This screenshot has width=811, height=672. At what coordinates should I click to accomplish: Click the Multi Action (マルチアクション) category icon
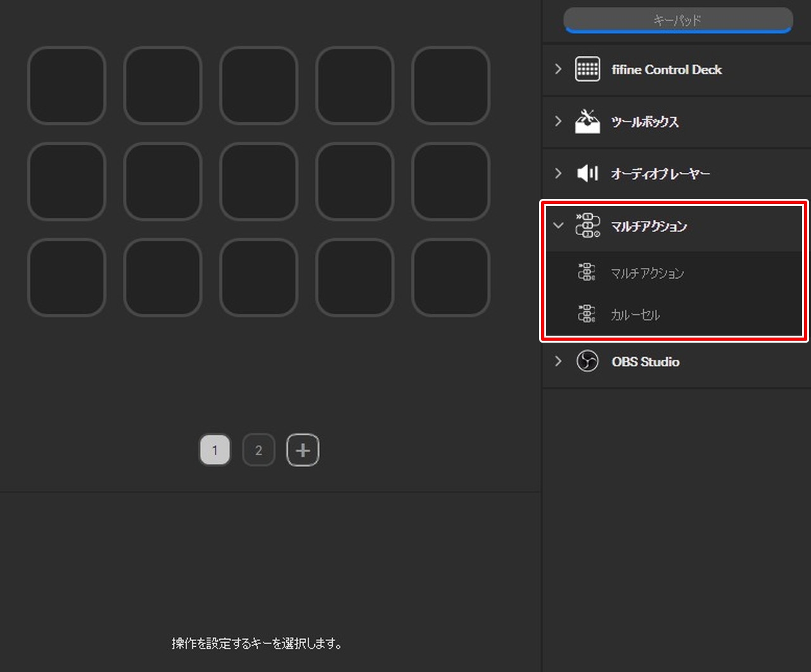coord(587,225)
